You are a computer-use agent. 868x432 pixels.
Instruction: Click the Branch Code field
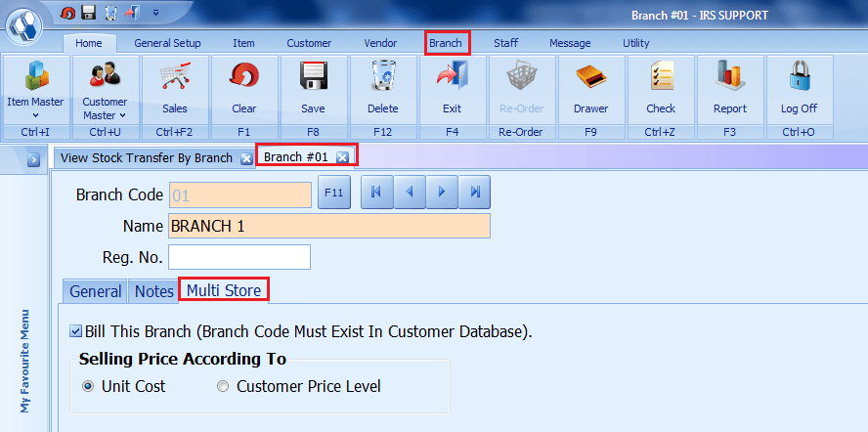[x=239, y=194]
